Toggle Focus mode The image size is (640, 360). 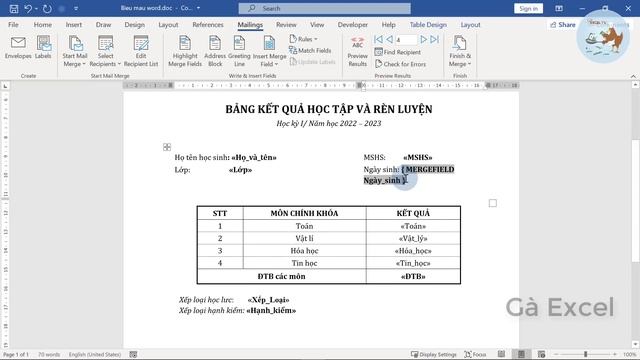pos(475,354)
